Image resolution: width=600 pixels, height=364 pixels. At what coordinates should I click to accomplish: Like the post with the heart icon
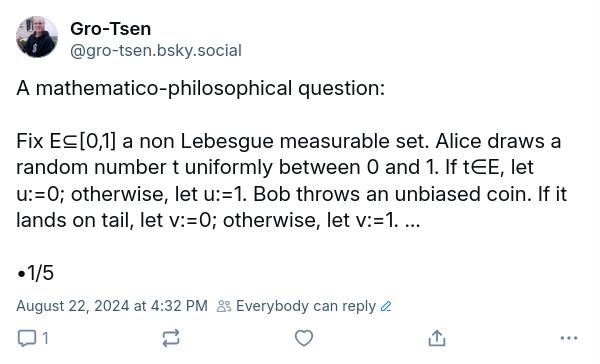[304, 338]
